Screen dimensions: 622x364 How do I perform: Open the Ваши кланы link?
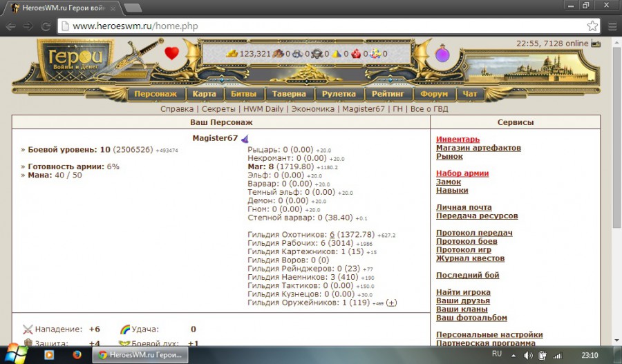[x=462, y=309]
